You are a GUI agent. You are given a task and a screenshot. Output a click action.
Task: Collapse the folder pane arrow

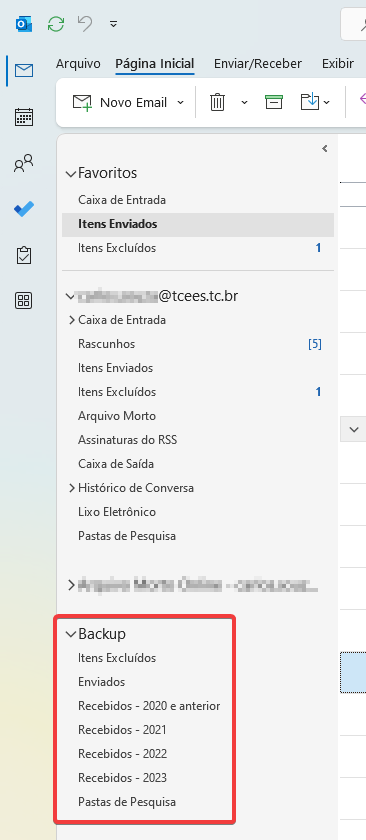(x=325, y=148)
